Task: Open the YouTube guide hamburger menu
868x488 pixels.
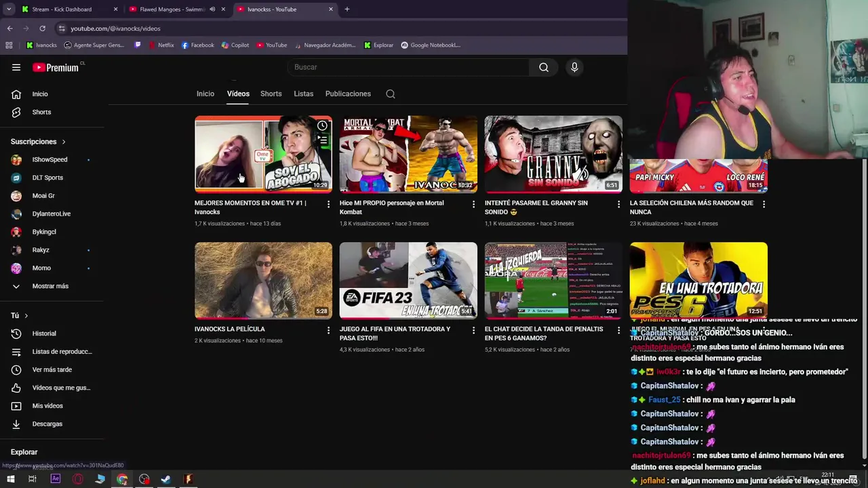Action: click(16, 67)
